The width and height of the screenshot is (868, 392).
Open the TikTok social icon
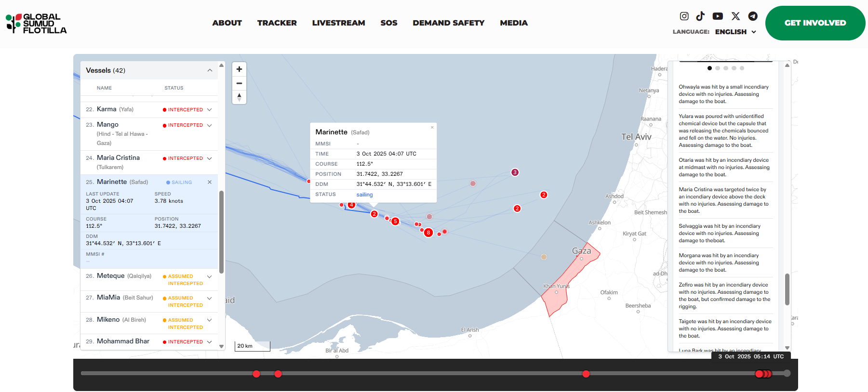pos(700,16)
